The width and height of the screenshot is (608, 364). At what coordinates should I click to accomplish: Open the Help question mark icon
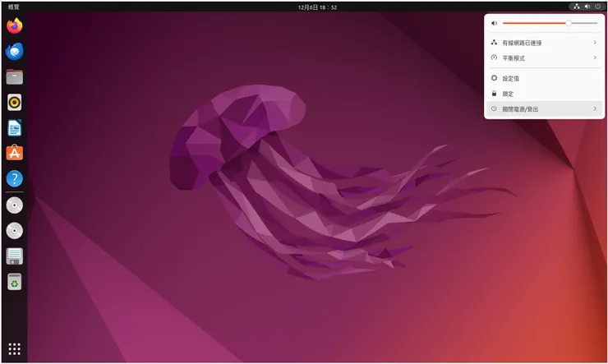click(x=14, y=178)
